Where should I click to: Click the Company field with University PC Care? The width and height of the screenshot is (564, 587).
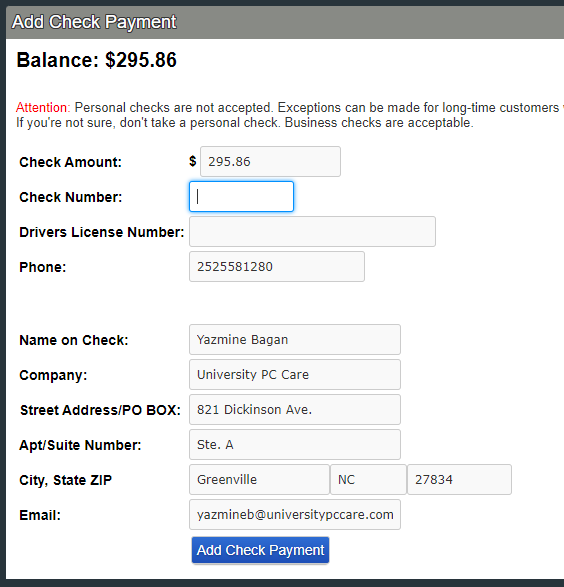(x=295, y=374)
